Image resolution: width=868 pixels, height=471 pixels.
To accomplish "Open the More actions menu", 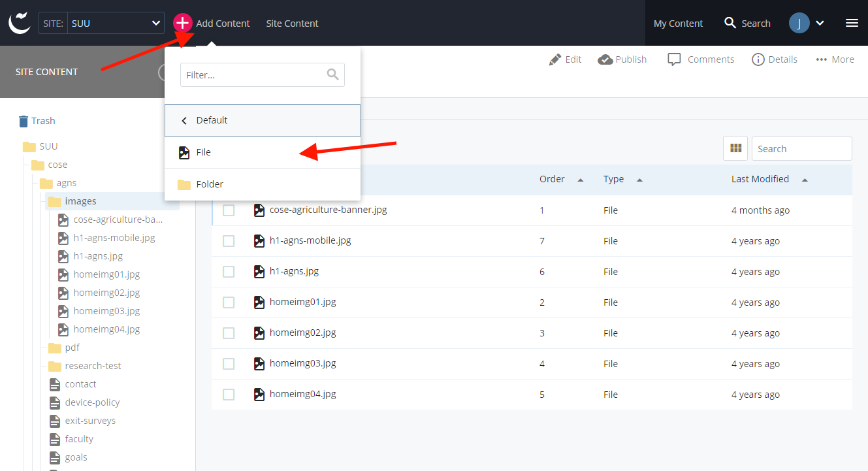I will pyautogui.click(x=835, y=59).
